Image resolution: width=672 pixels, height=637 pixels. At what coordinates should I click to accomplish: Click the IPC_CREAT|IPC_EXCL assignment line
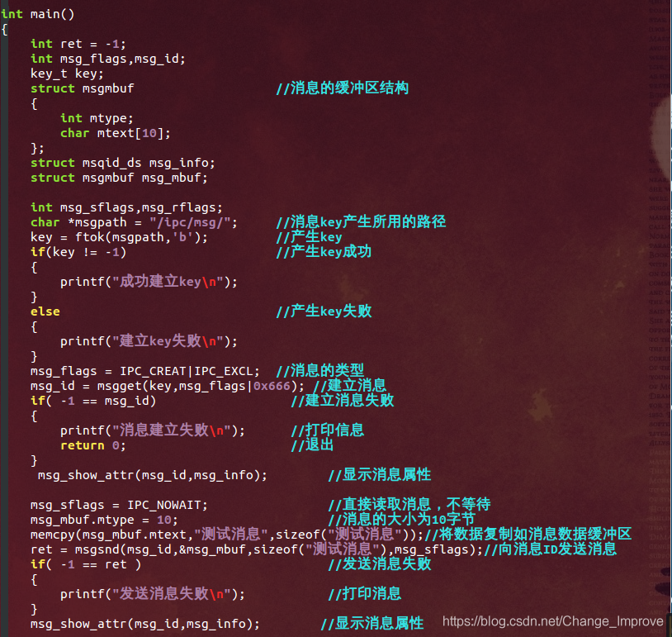click(144, 371)
